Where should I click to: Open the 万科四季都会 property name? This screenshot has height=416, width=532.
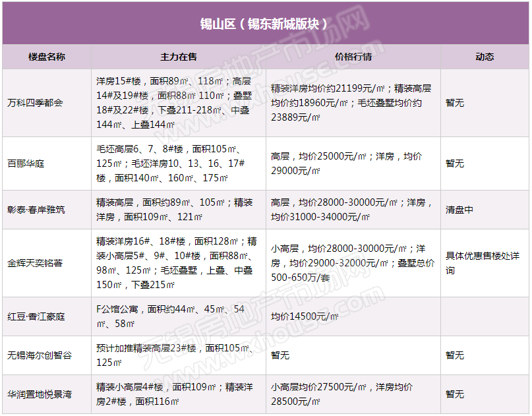[x=36, y=104]
